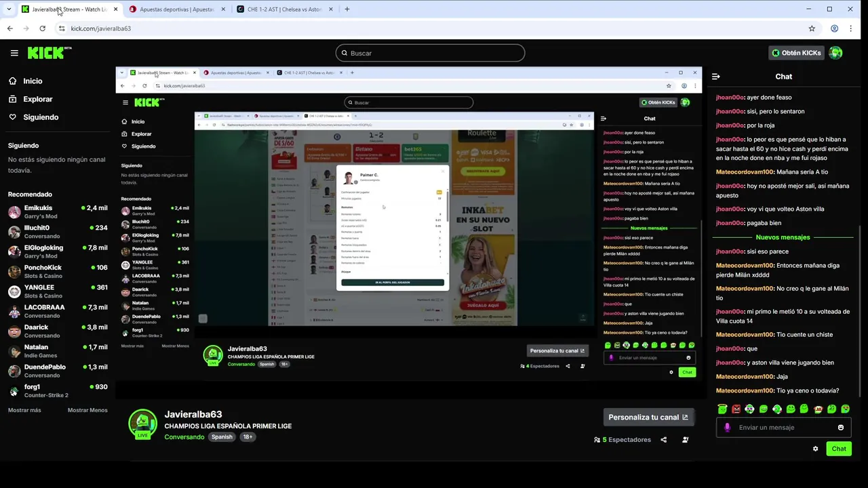The image size is (868, 488).
Task: Insert the brown monkey-face emote
Action: [x=818, y=409]
